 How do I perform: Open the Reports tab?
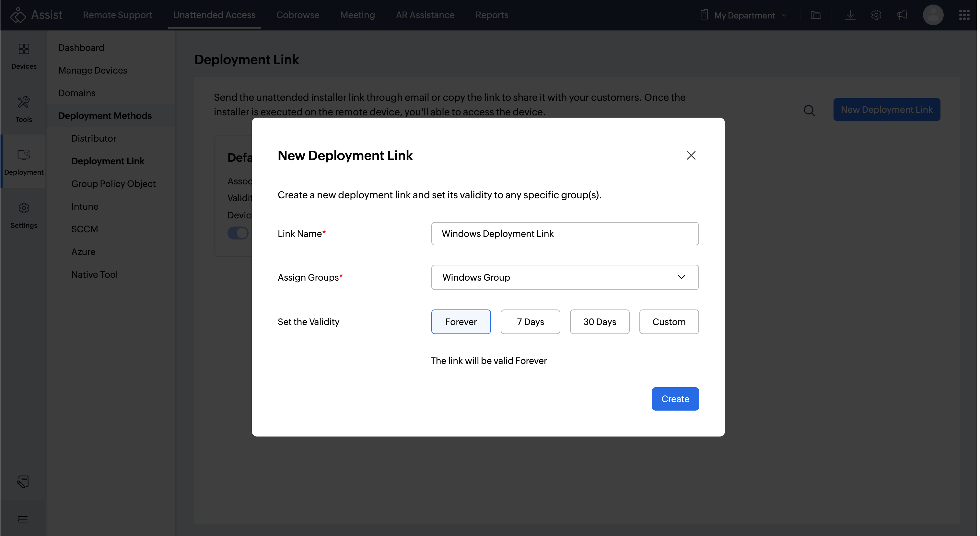[x=492, y=15]
